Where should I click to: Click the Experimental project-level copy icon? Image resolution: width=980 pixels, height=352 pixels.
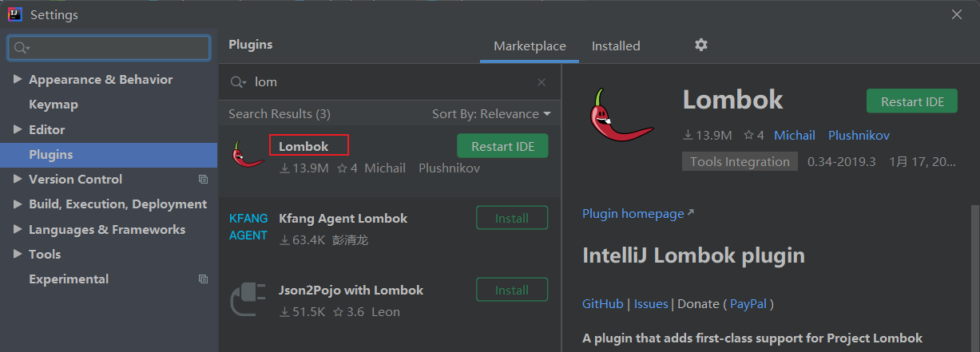[x=203, y=279]
